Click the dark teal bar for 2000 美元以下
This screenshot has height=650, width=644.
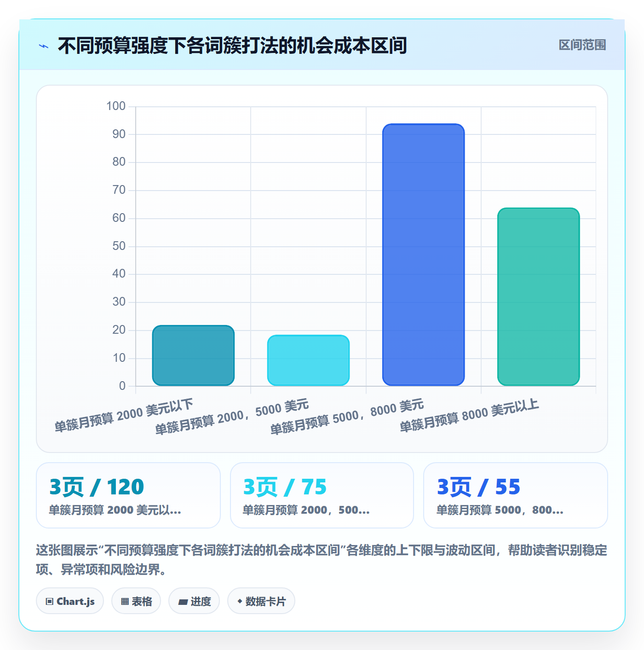[193, 355]
